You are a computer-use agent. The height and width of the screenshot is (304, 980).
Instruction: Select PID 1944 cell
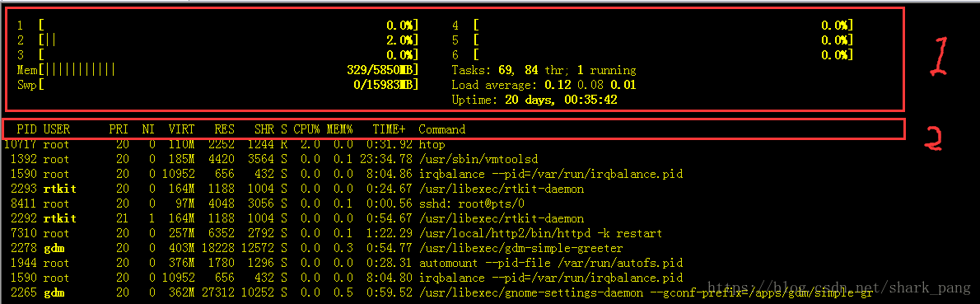point(24,263)
